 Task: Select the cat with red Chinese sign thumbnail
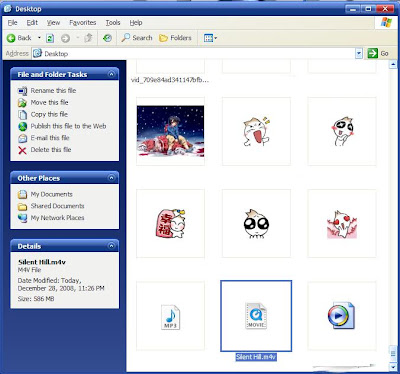pyautogui.click(x=170, y=223)
